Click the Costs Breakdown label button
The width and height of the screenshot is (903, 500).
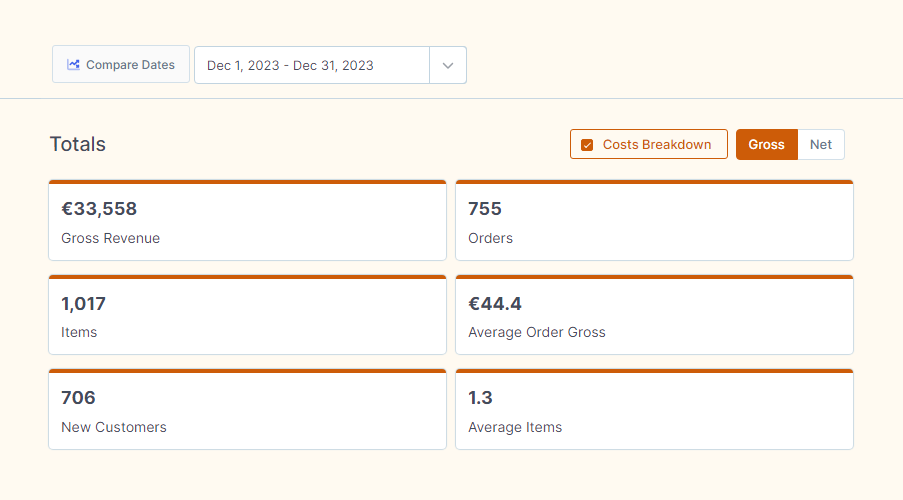pos(649,144)
